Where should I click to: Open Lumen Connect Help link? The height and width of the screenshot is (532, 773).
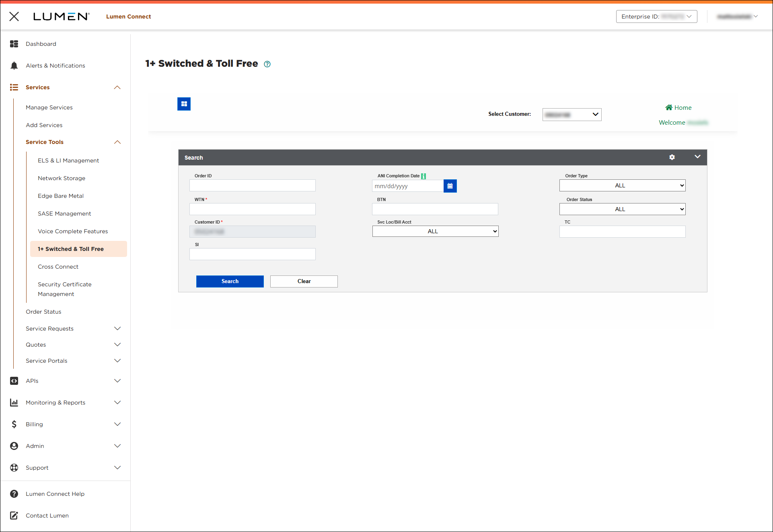coord(55,494)
